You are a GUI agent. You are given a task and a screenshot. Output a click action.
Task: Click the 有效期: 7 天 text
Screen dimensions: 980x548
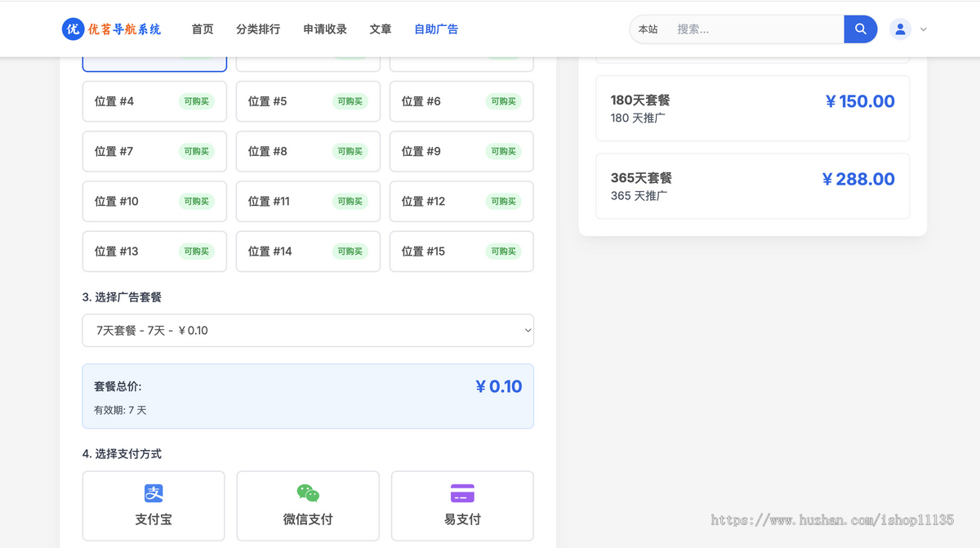(120, 410)
